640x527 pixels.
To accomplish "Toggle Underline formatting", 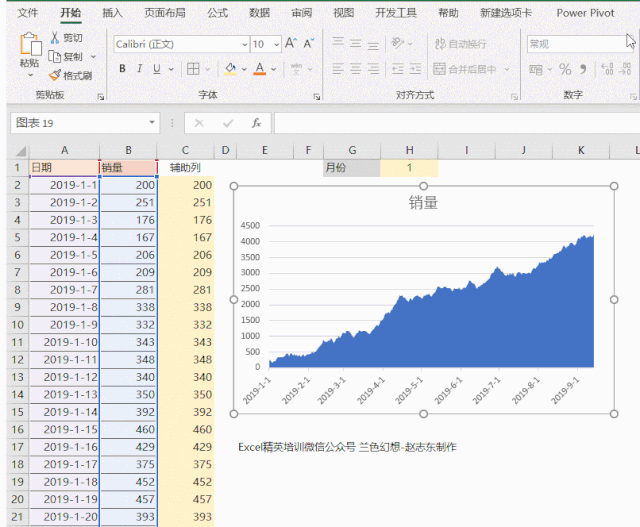I will [x=157, y=69].
